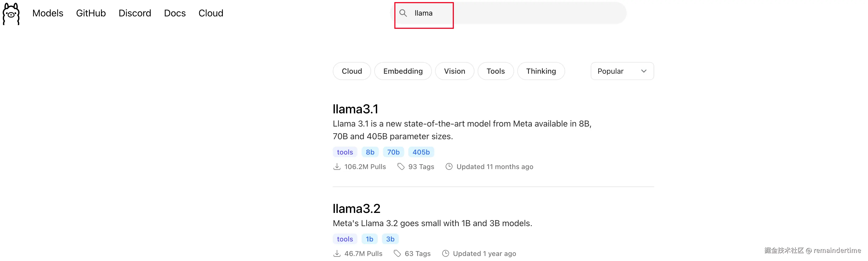Click the tools tag under llama3.2
The image size is (868, 261).
(345, 239)
